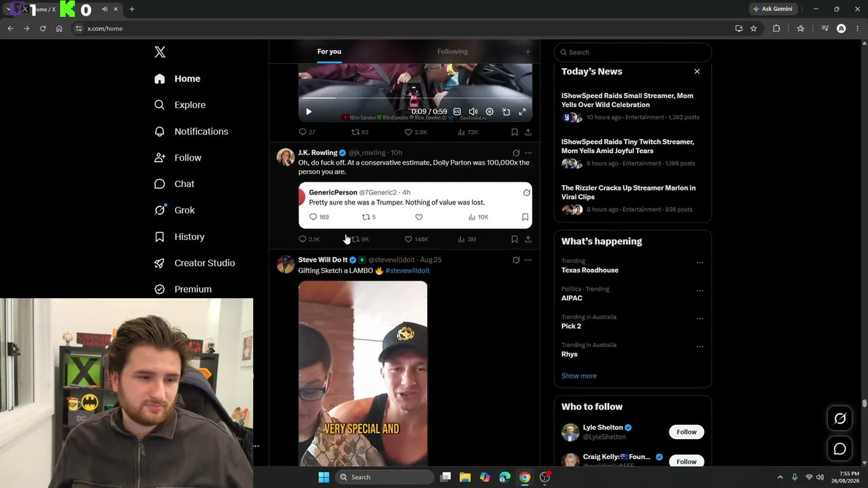
Task: Open GenericPerson's quoted post
Action: 415,205
